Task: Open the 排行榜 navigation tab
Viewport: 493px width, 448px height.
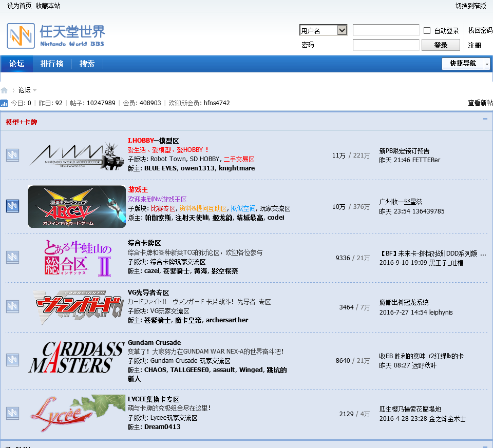Action: click(x=52, y=64)
